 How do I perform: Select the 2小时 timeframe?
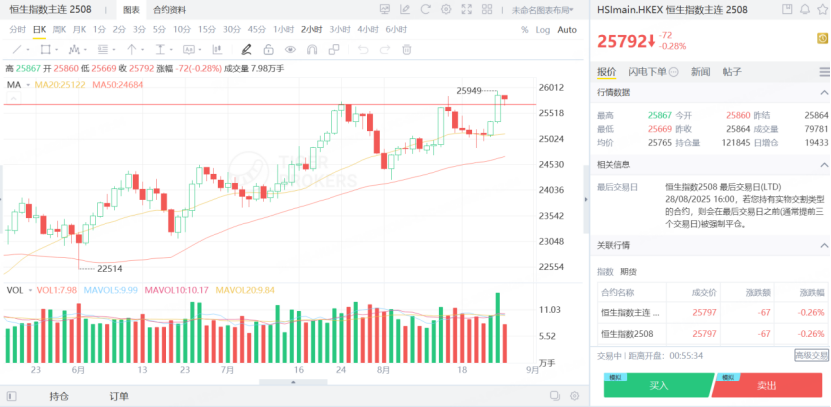coord(310,30)
